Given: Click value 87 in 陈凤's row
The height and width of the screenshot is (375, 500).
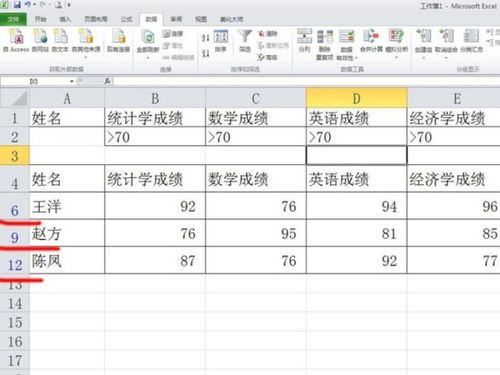Looking at the screenshot, I should [x=155, y=261].
